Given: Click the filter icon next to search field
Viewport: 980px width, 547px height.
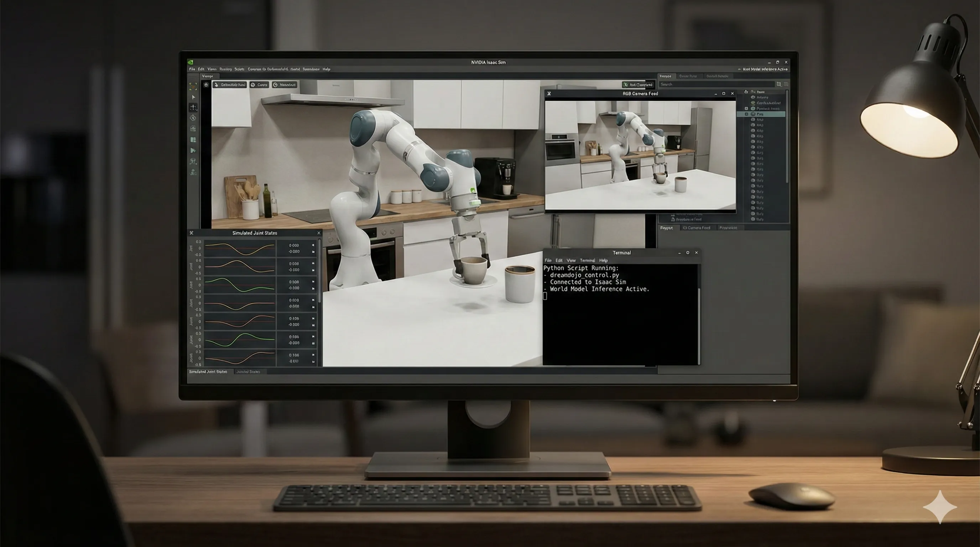Looking at the screenshot, I should [779, 84].
